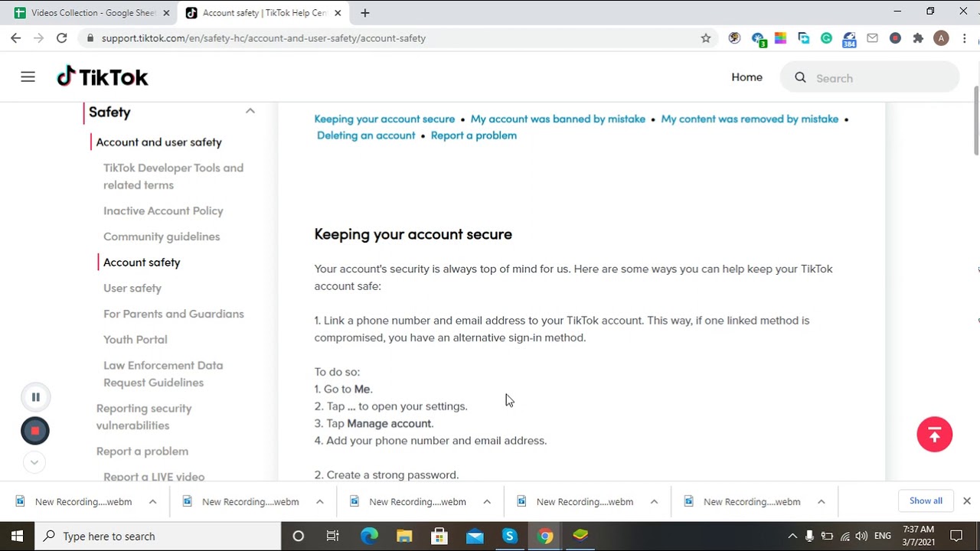
Task: Open dropdown of second New Recording download
Action: pyautogui.click(x=319, y=502)
